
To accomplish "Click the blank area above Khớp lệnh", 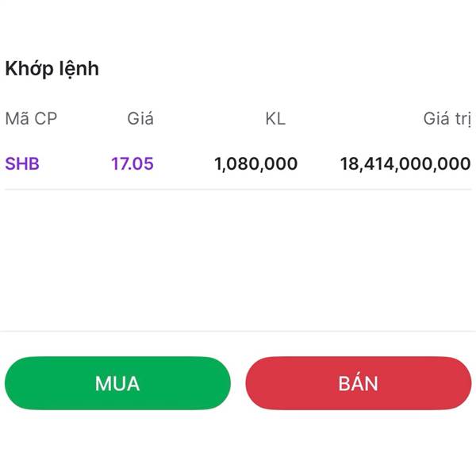I will coord(238,28).
